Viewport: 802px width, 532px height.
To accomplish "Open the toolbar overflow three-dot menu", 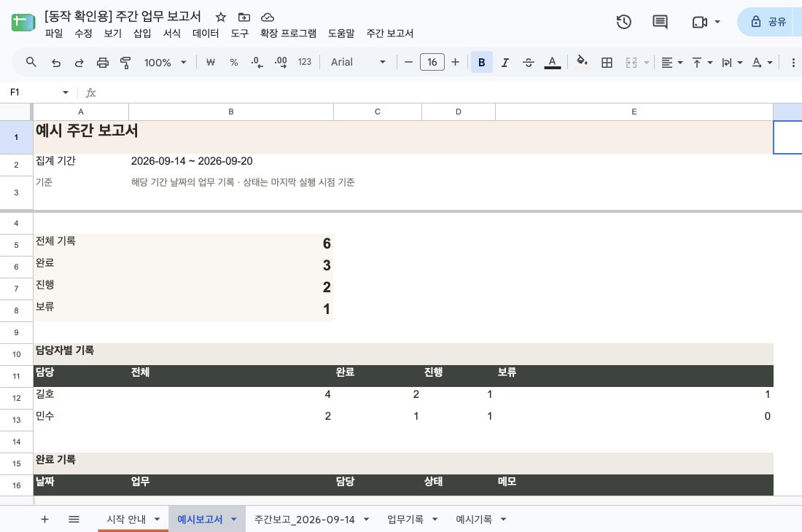I will (x=793, y=63).
